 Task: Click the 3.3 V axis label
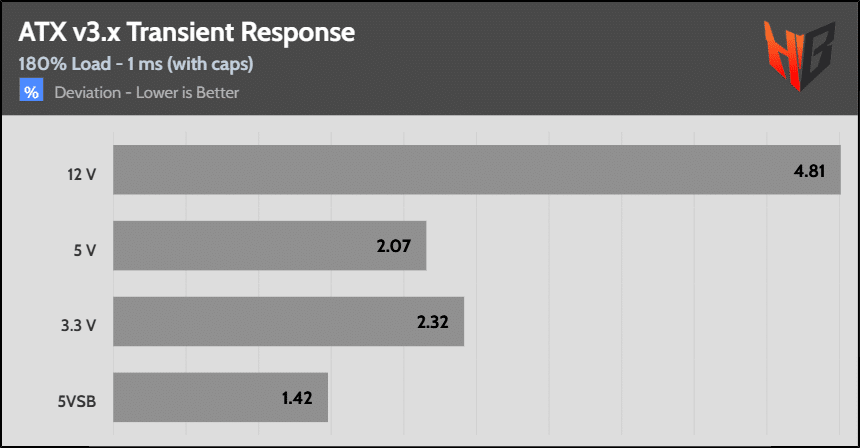pyautogui.click(x=79, y=322)
